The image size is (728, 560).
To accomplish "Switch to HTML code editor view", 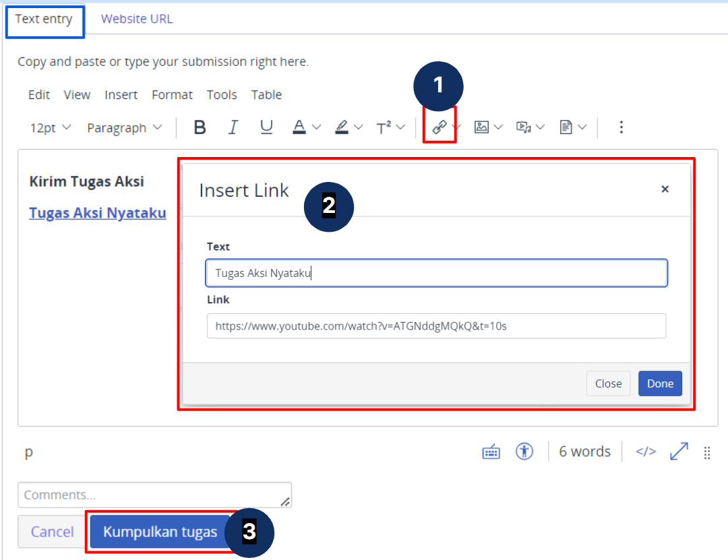I will click(646, 452).
